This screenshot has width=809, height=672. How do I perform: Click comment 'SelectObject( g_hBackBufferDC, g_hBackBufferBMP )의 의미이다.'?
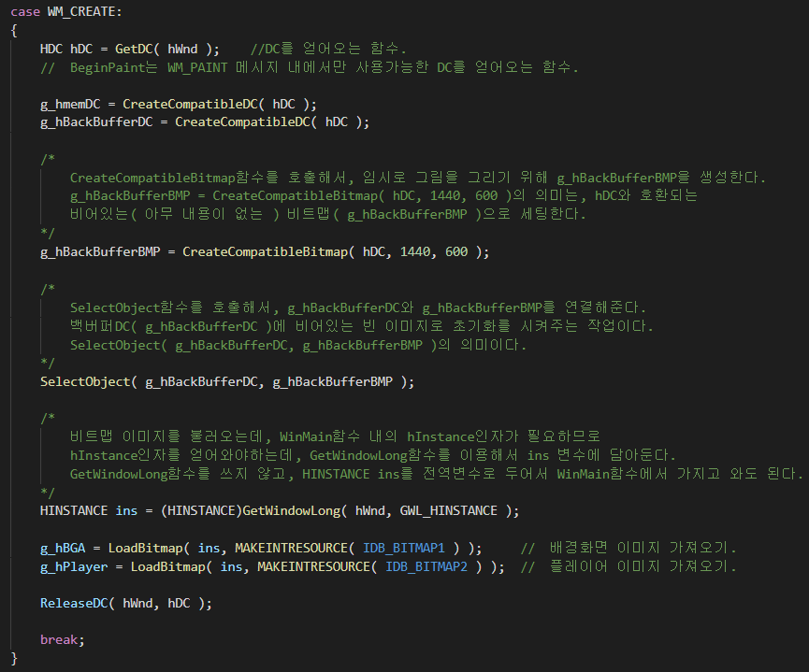[298, 345]
